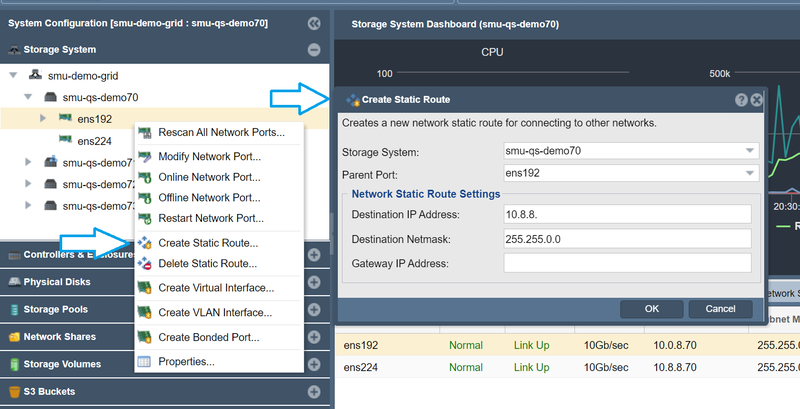This screenshot has width=800, height=409.
Task: Choose Create VLAN Interface from context menu
Action: [x=214, y=313]
